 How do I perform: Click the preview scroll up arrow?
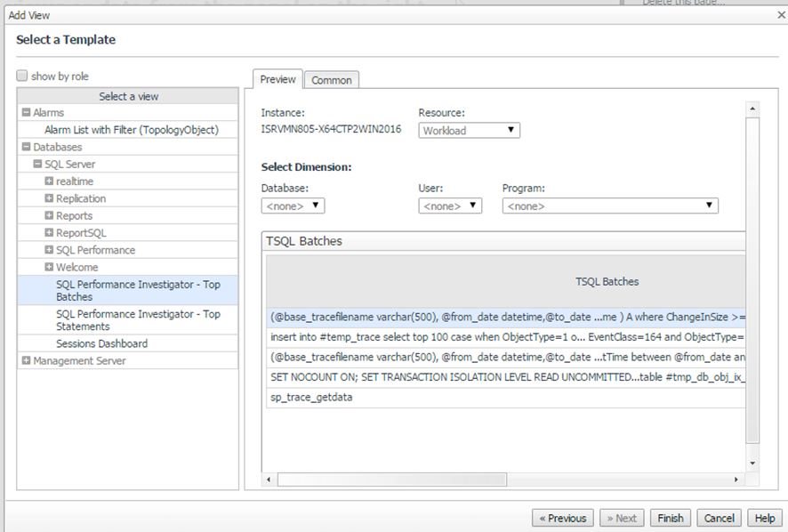(x=752, y=109)
